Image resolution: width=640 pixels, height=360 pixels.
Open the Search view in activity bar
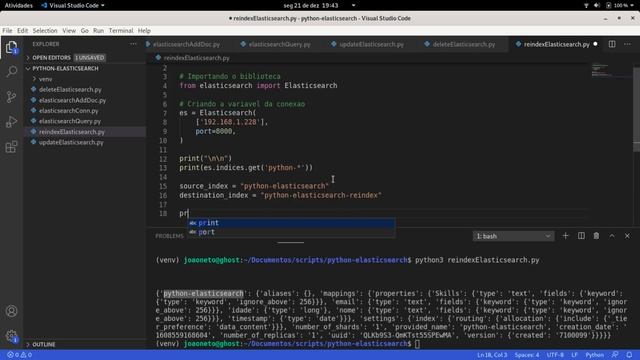(x=11, y=72)
